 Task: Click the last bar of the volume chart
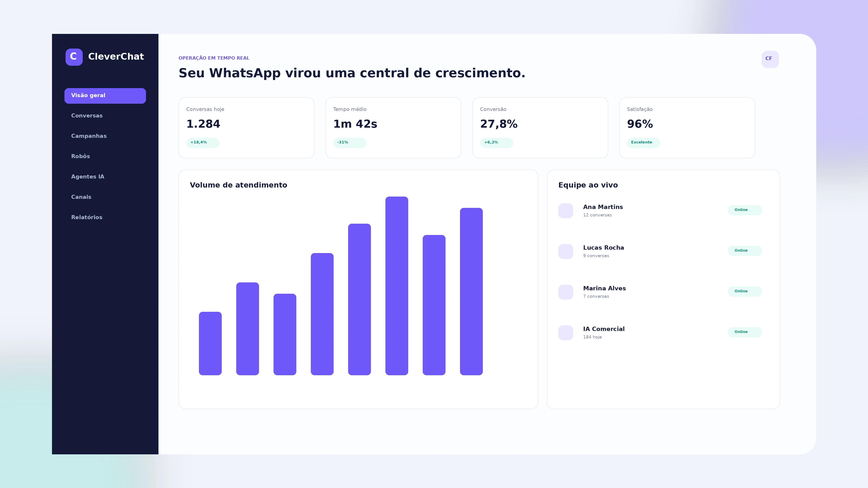471,292
